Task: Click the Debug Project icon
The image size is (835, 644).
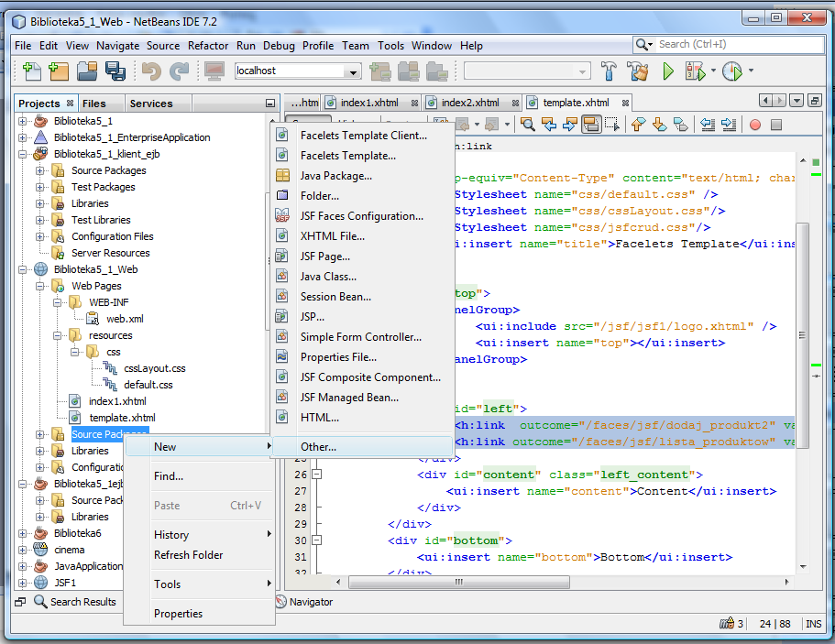Action: [695, 71]
